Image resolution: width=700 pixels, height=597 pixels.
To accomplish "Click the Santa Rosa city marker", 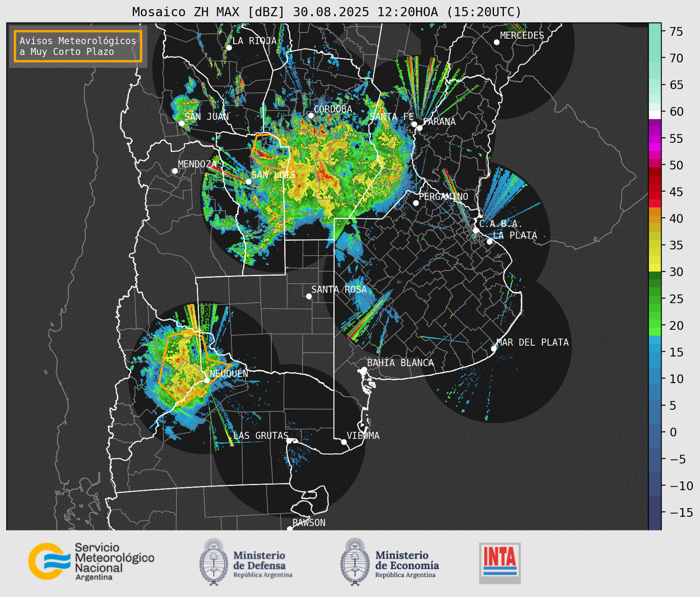I will [309, 296].
